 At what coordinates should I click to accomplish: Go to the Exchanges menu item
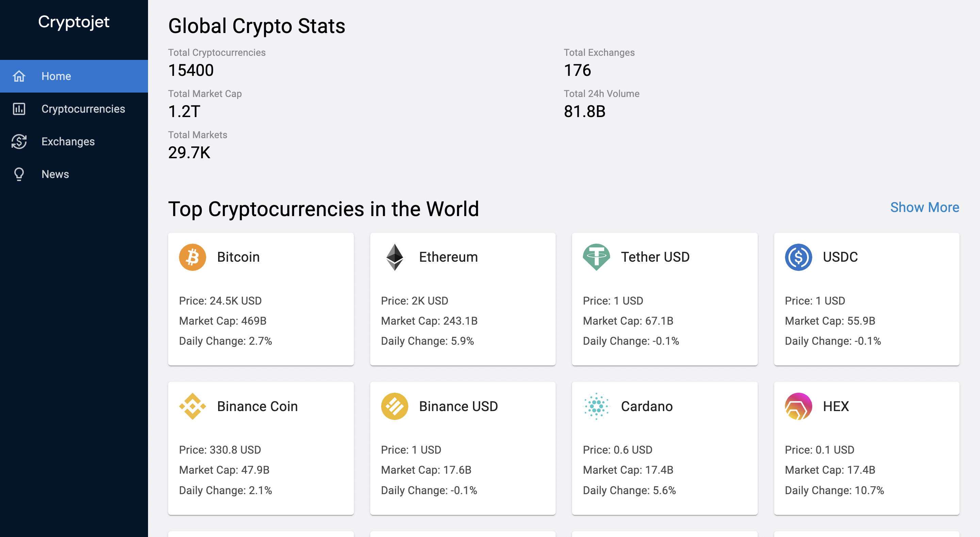pyautogui.click(x=68, y=142)
